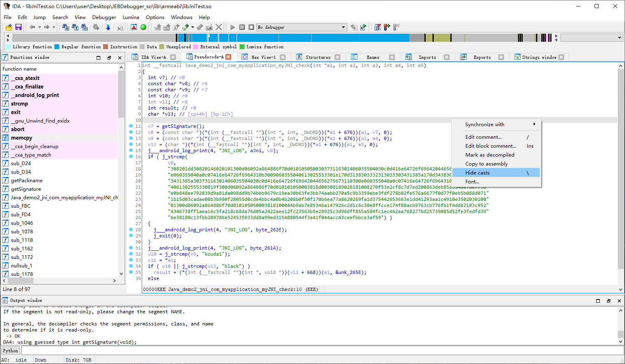This screenshot has height=364, width=625.
Task: Float the Functions window panel
Action: 109,58
